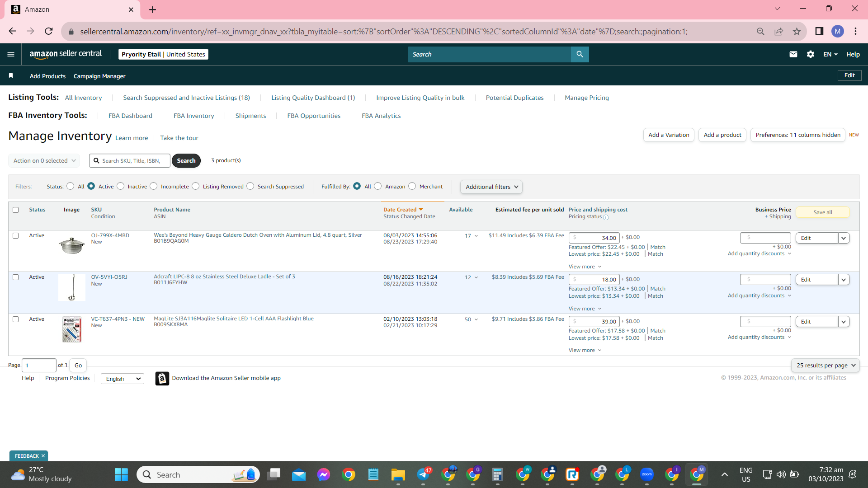
Task: Open the Mail app from the taskbar
Action: (x=299, y=474)
